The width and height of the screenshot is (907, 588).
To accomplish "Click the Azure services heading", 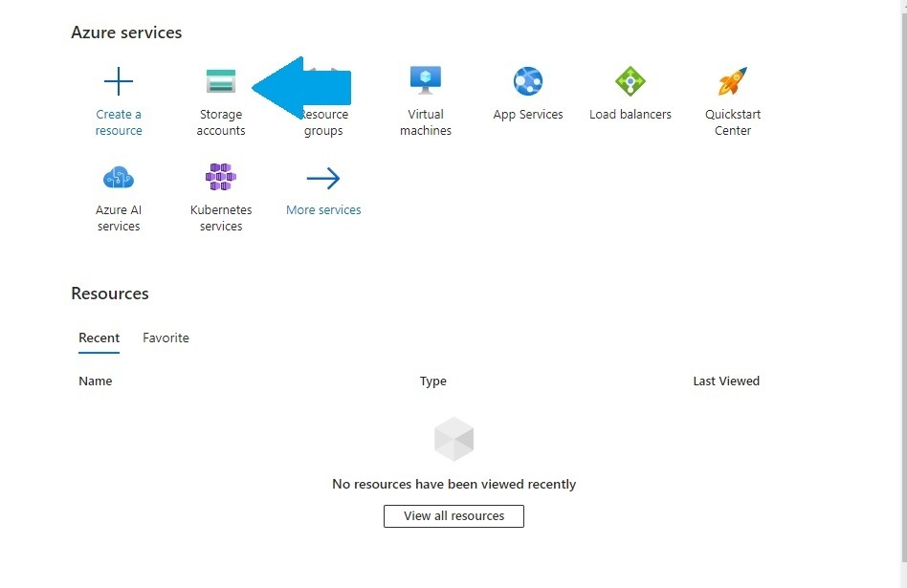I will click(x=126, y=33).
